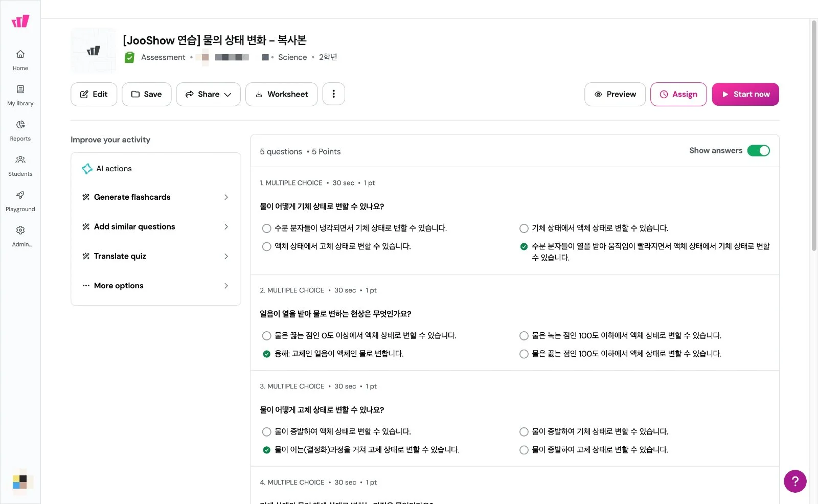Expand Translate quiz option
Screen dimensions: 818x504
click(x=156, y=257)
